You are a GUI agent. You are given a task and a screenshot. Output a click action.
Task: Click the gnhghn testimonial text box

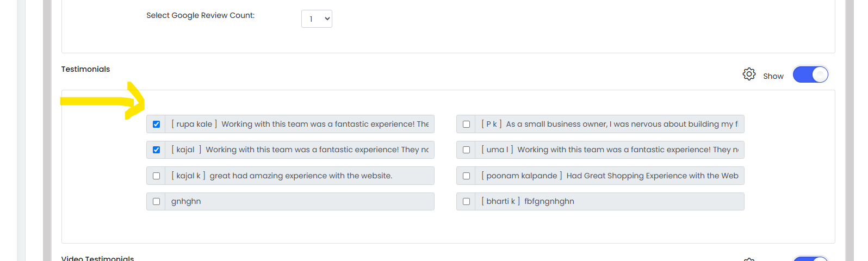tap(300, 201)
